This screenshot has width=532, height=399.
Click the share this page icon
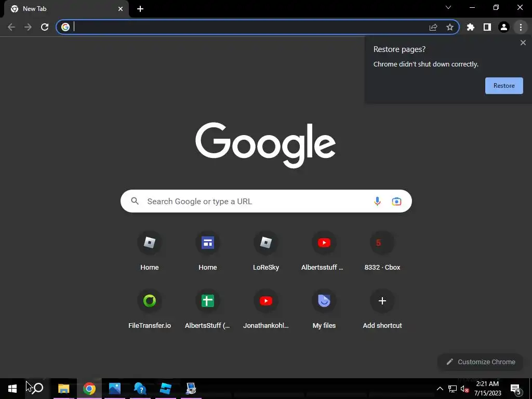coord(433,27)
